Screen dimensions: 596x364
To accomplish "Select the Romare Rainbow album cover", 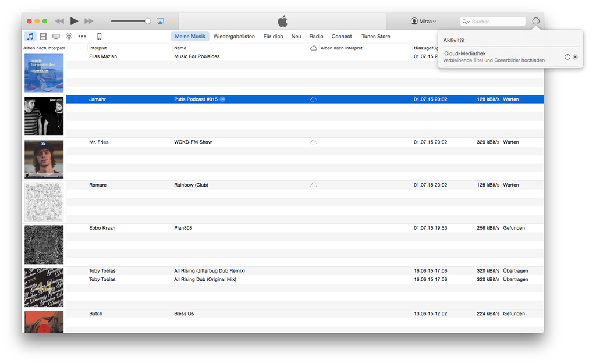I will pyautogui.click(x=44, y=202).
